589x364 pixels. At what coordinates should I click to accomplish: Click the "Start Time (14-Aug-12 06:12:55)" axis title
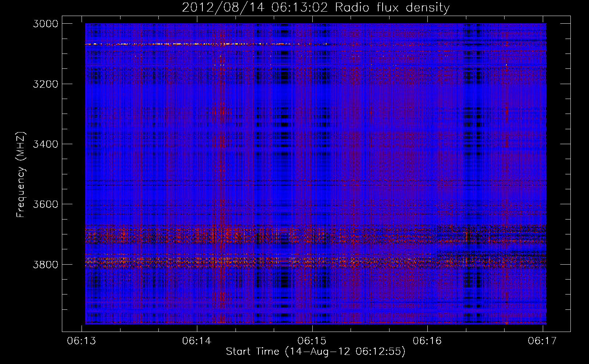[x=316, y=352]
